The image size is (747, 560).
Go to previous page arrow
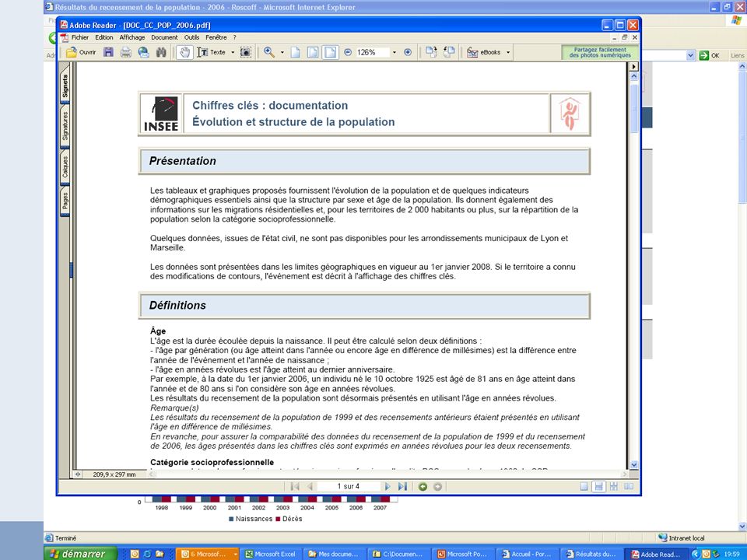pyautogui.click(x=310, y=486)
